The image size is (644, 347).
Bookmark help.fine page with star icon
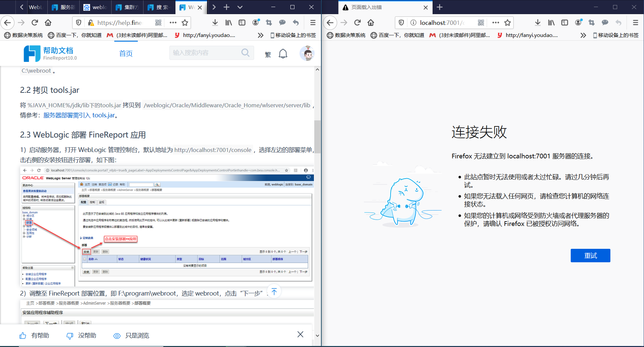pos(185,23)
